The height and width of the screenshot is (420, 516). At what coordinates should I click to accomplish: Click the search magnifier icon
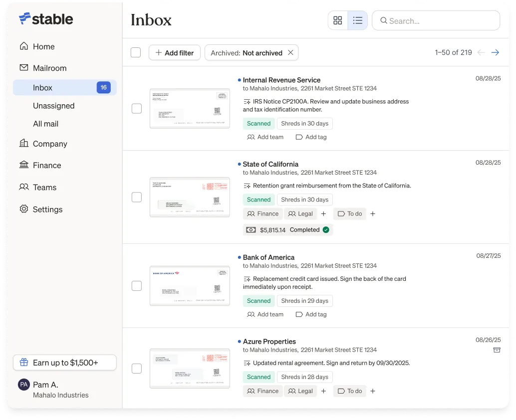384,21
